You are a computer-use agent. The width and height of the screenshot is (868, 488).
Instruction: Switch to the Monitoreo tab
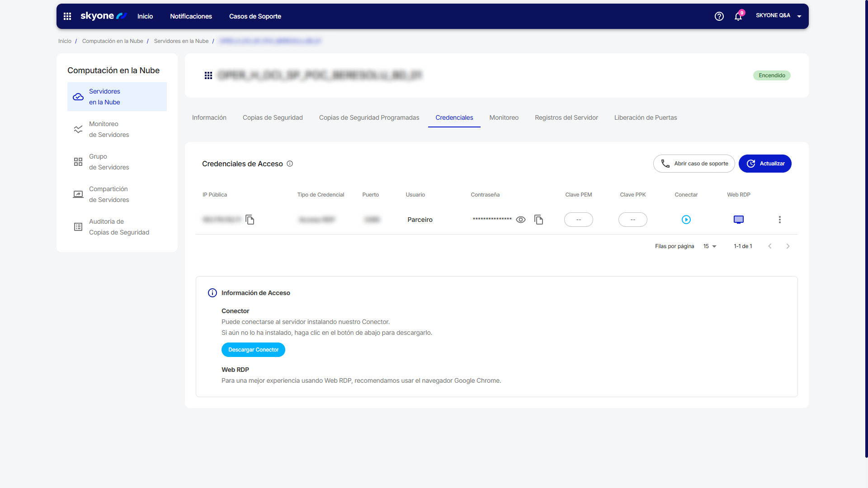point(504,117)
